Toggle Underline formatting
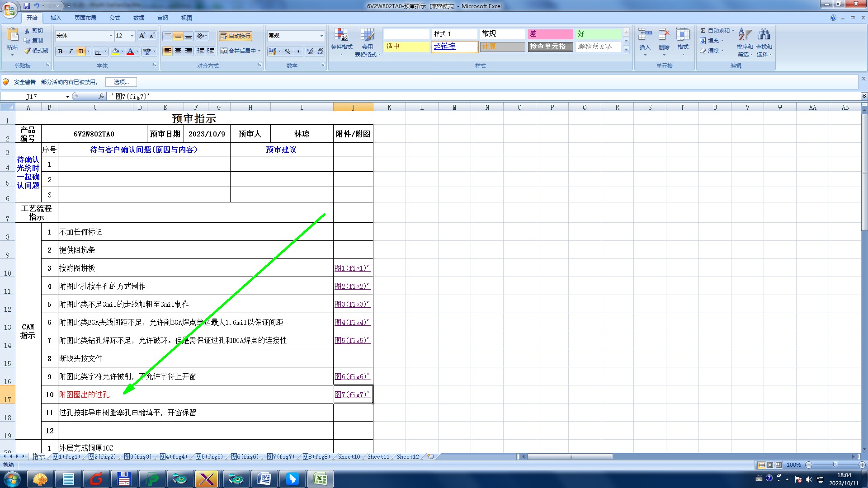The height and width of the screenshot is (488, 868). point(81,52)
